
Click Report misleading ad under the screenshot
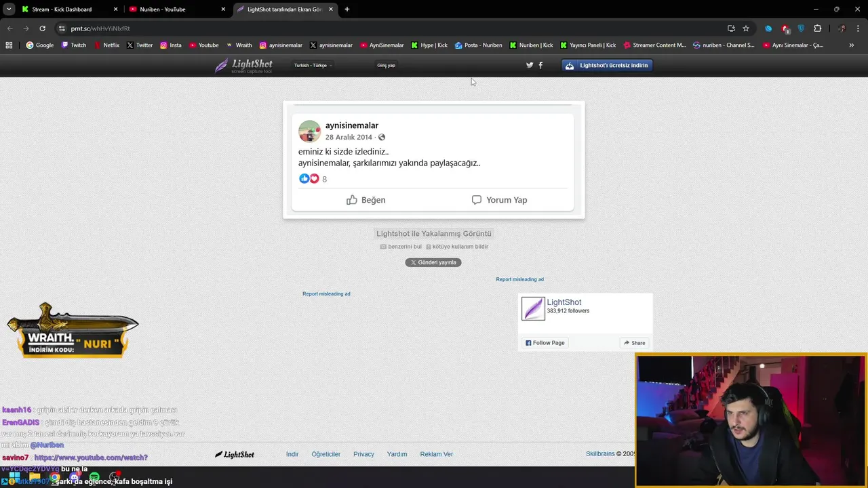pyautogui.click(x=326, y=293)
